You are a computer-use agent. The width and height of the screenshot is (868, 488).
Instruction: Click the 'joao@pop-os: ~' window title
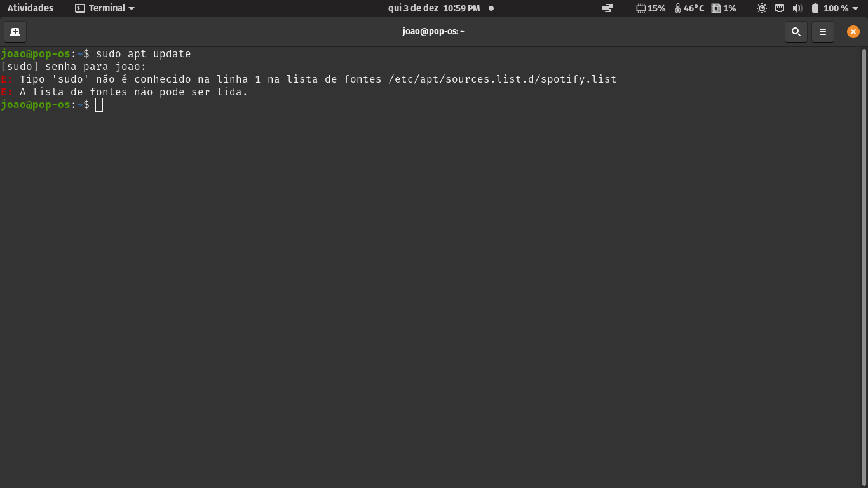(x=433, y=32)
